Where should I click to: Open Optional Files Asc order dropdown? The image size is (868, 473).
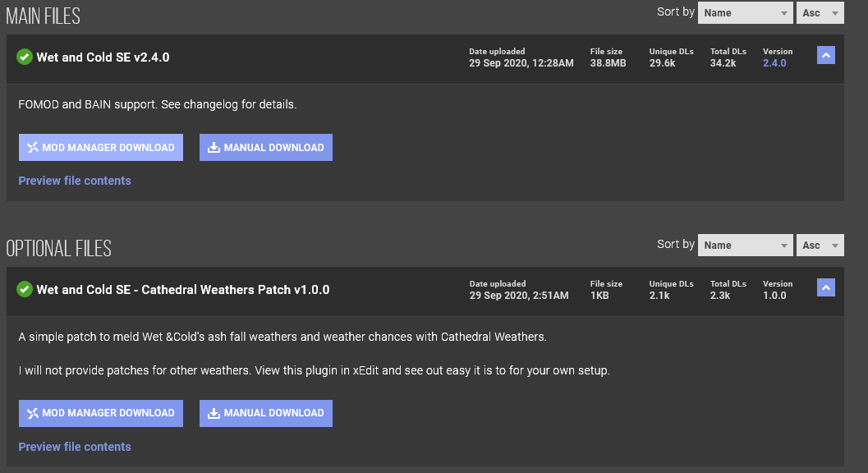coord(820,245)
